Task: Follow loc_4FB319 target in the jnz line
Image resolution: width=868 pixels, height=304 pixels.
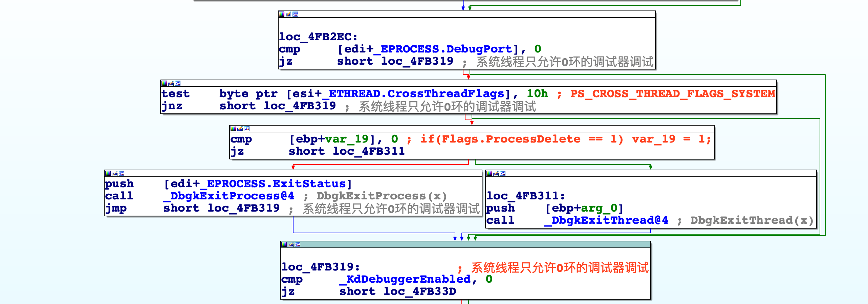Action: click(x=300, y=106)
